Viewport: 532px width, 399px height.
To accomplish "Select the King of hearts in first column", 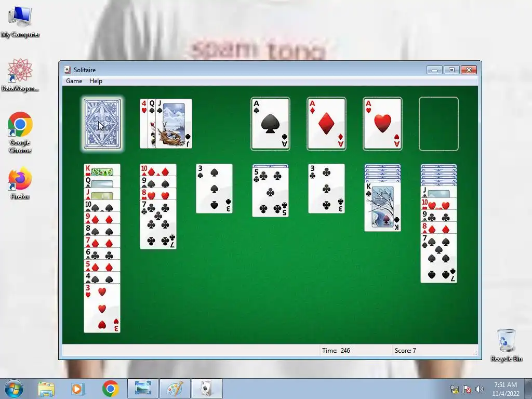I will pos(102,170).
